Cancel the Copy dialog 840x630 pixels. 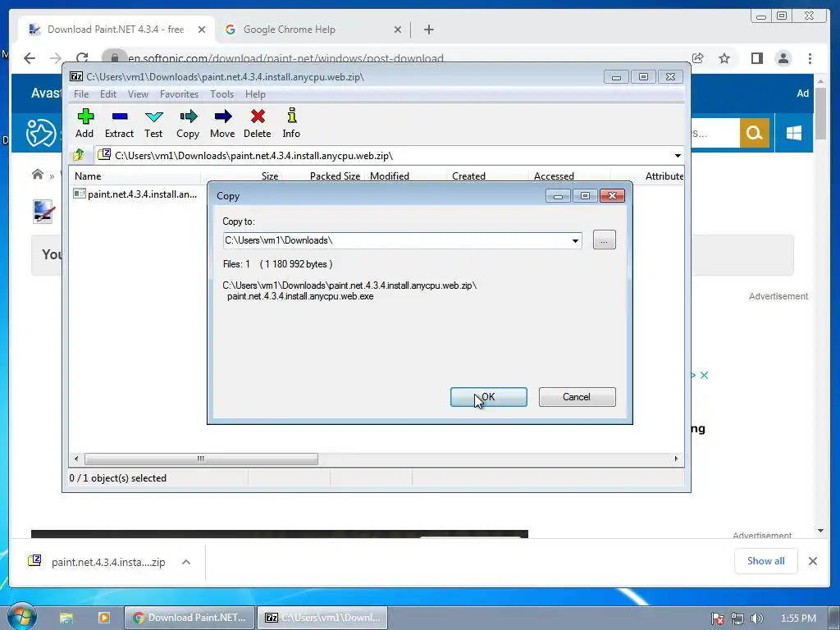point(577,397)
